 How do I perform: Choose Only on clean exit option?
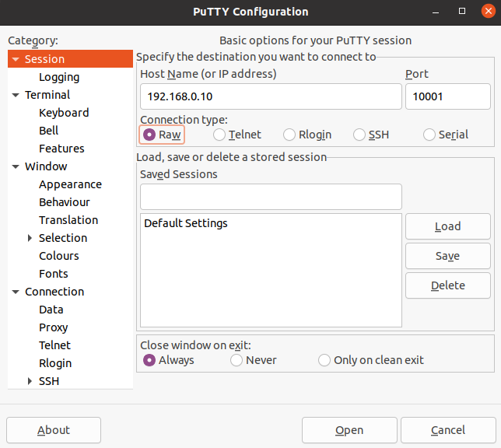[x=324, y=360]
